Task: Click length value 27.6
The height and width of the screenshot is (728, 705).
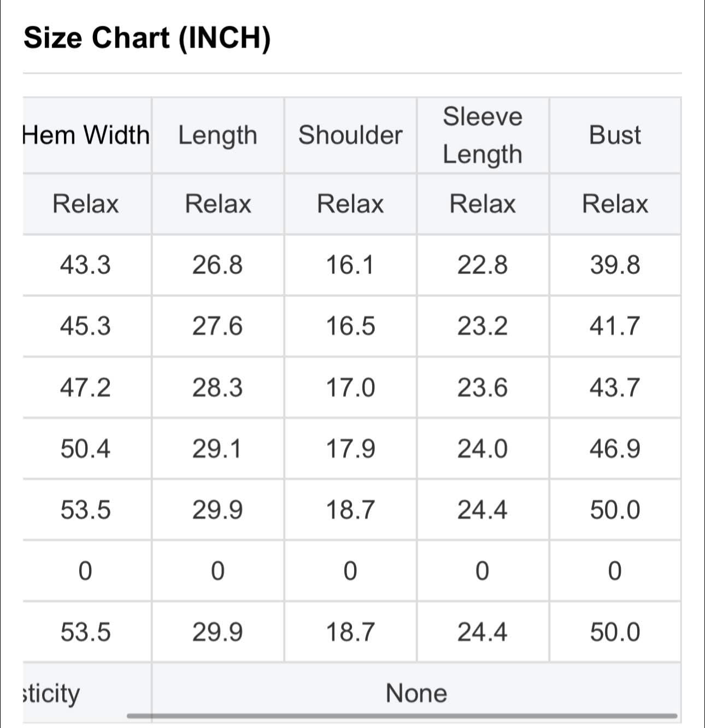Action: pyautogui.click(x=218, y=326)
